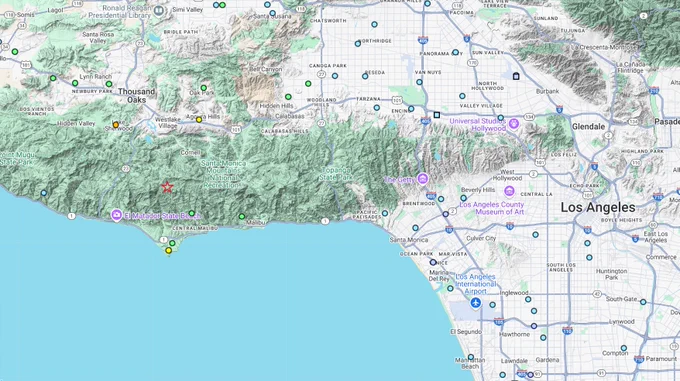Select the 'Huntington Park' label
Image resolution: width=680 pixels, height=381 pixels.
(611, 274)
